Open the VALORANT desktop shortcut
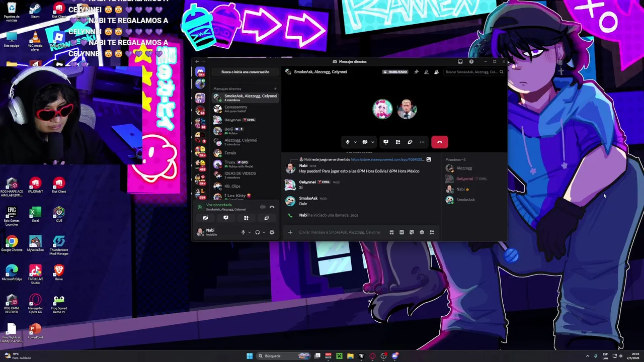Viewport: 644px width, 362px height. [35, 186]
